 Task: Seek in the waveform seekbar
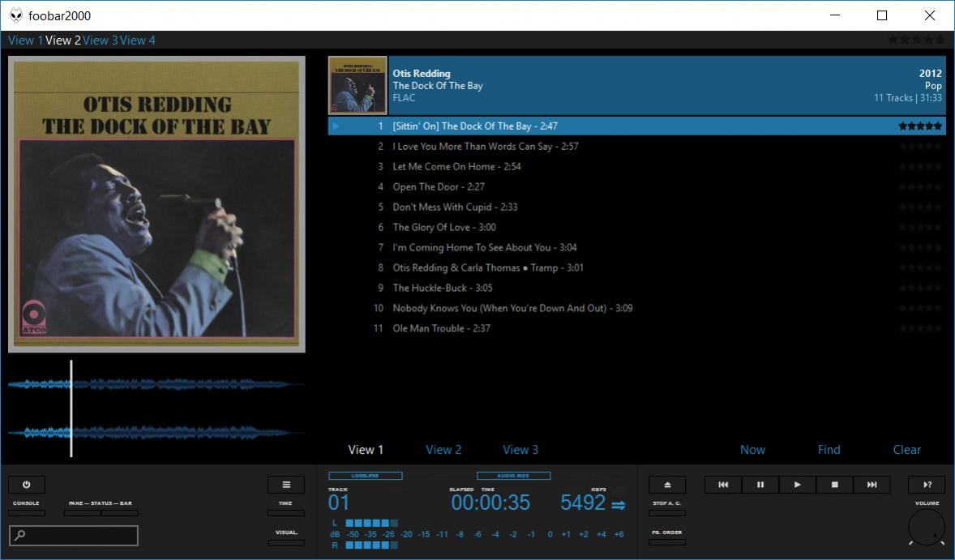pyautogui.click(x=156, y=408)
